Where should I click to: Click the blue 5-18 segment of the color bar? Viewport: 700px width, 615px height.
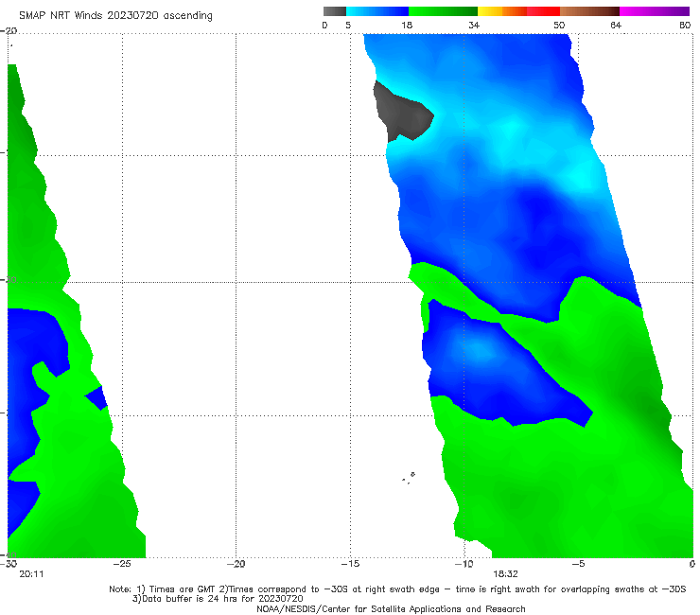tap(377, 11)
